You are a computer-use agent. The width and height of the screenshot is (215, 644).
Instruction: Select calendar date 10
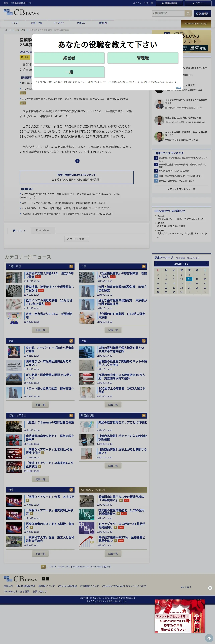pos(182,279)
